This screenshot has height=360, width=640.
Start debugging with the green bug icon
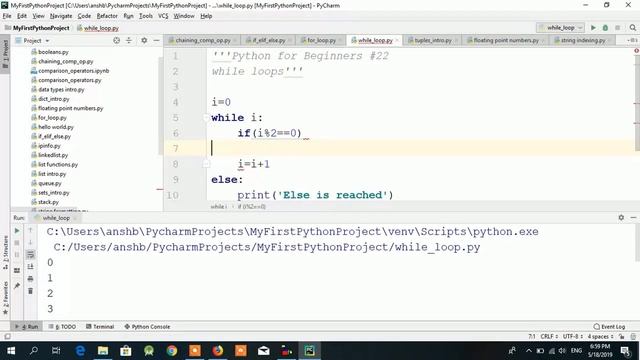[x=605, y=28]
